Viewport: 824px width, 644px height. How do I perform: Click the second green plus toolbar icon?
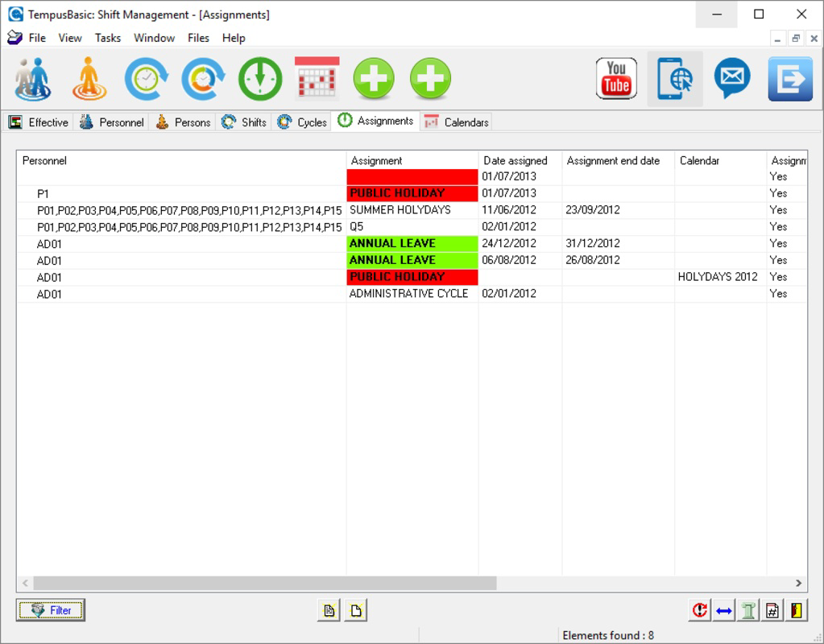pyautogui.click(x=430, y=79)
